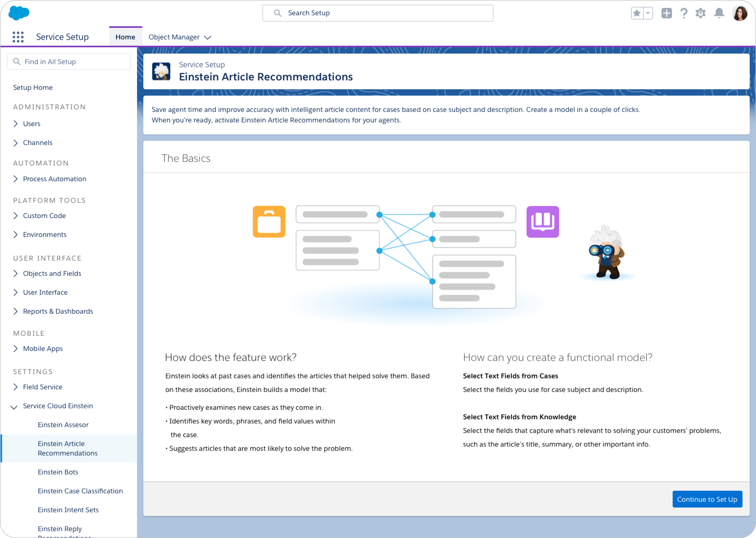
Task: Click the global actions plus icon
Action: click(x=666, y=13)
